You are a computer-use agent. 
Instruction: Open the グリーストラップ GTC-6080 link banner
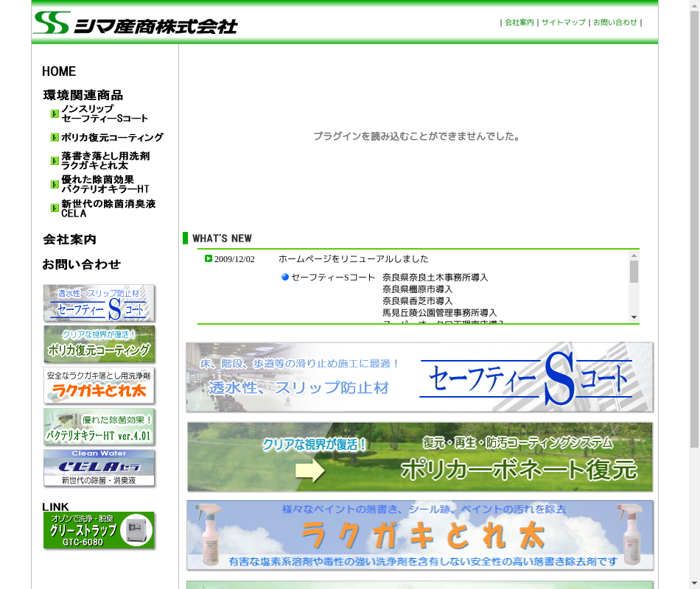pyautogui.click(x=99, y=531)
